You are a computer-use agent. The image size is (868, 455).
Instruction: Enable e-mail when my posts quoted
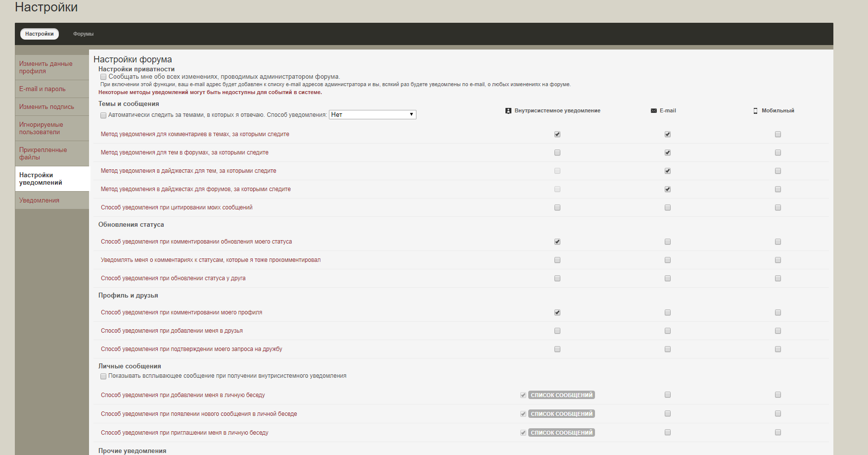pyautogui.click(x=668, y=207)
